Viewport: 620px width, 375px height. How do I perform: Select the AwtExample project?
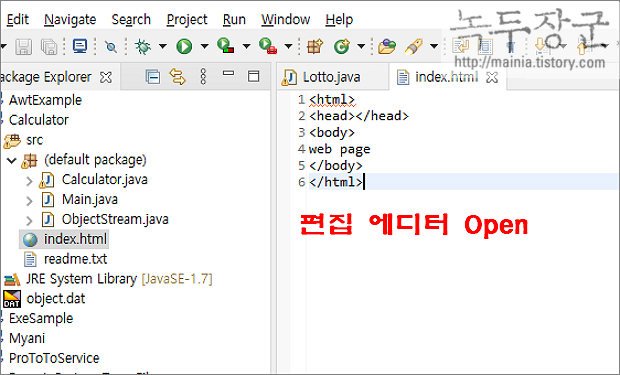45,100
